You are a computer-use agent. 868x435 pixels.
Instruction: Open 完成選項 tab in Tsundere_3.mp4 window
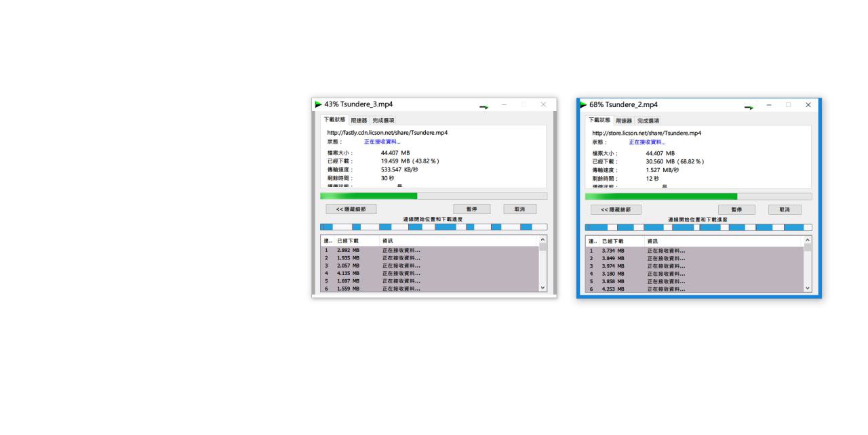(x=383, y=120)
